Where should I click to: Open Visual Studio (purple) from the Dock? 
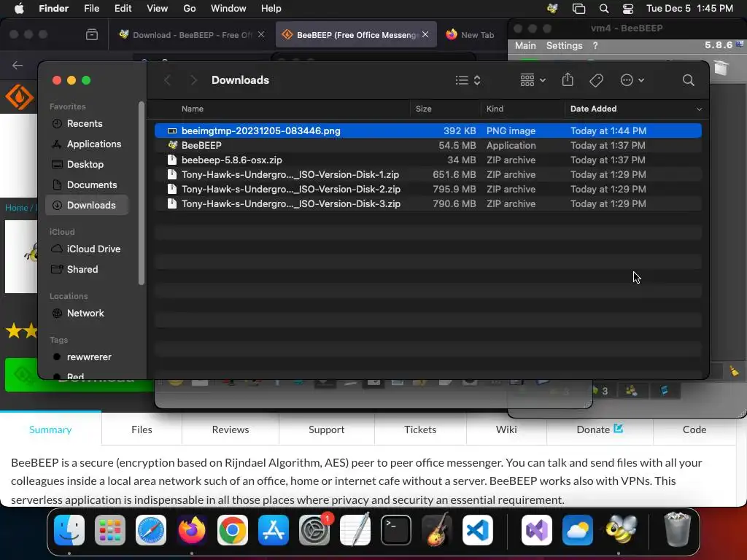tap(537, 530)
